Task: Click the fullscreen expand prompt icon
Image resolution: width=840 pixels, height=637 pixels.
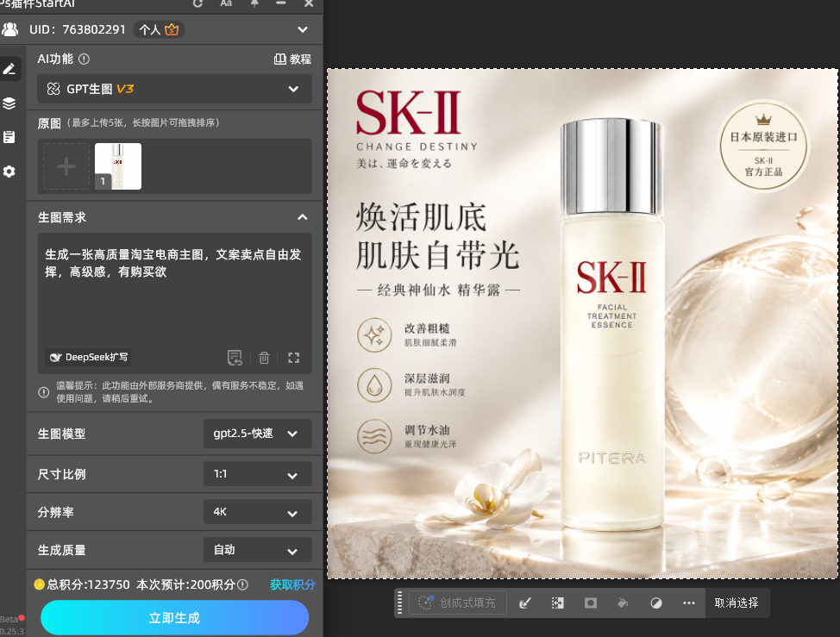Action: coord(293,358)
